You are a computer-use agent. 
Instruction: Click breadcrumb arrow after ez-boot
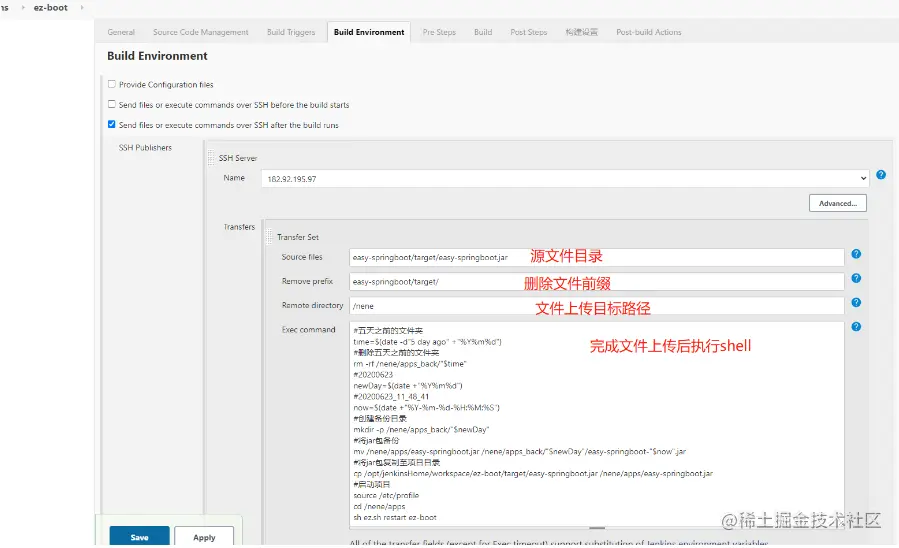click(x=82, y=7)
